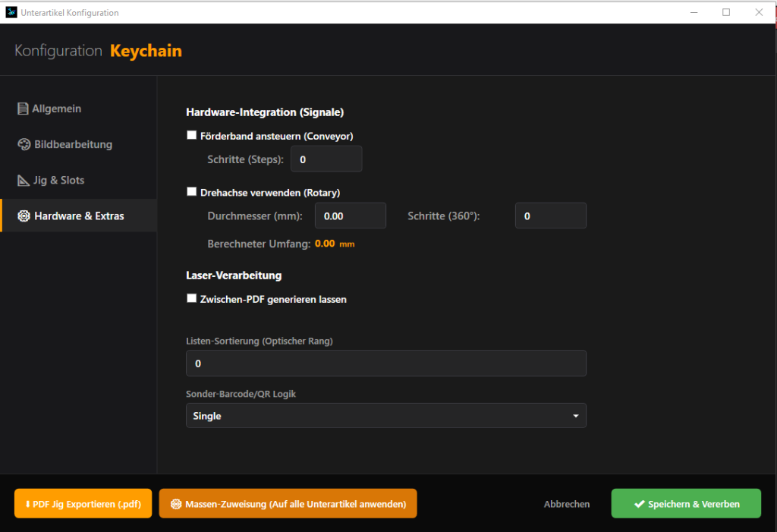Viewport: 777px width, 532px height.
Task: Click the Schritte (360°) input field
Action: coord(551,216)
